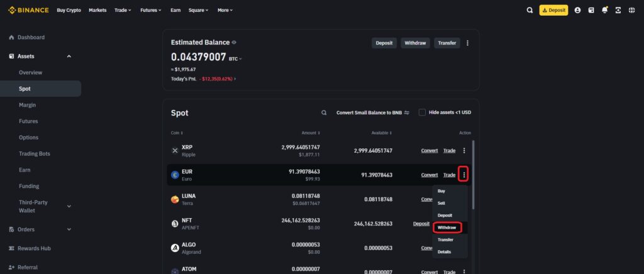The width and height of the screenshot is (644, 274).
Task: Open Buy Crypto in top navigation
Action: pyautogui.click(x=69, y=10)
